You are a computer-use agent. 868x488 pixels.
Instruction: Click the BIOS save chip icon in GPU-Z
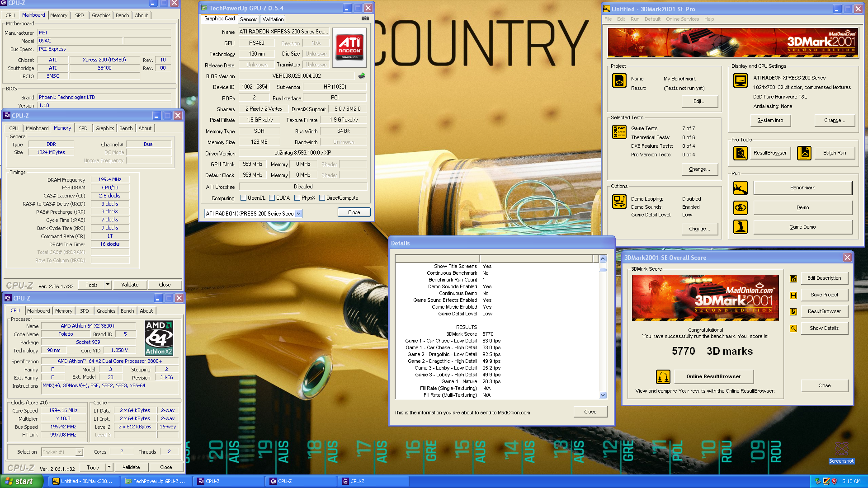[361, 76]
